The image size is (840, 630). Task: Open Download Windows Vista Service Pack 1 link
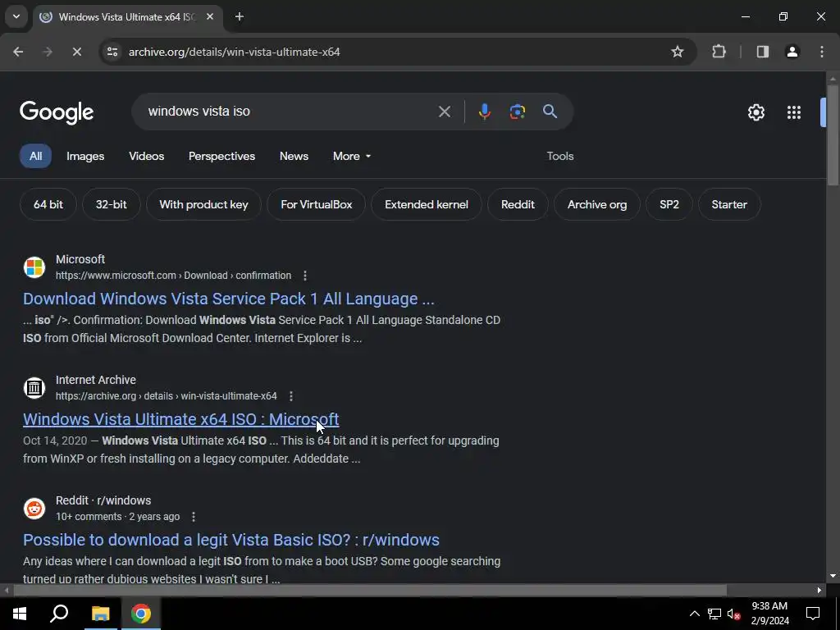(x=229, y=299)
